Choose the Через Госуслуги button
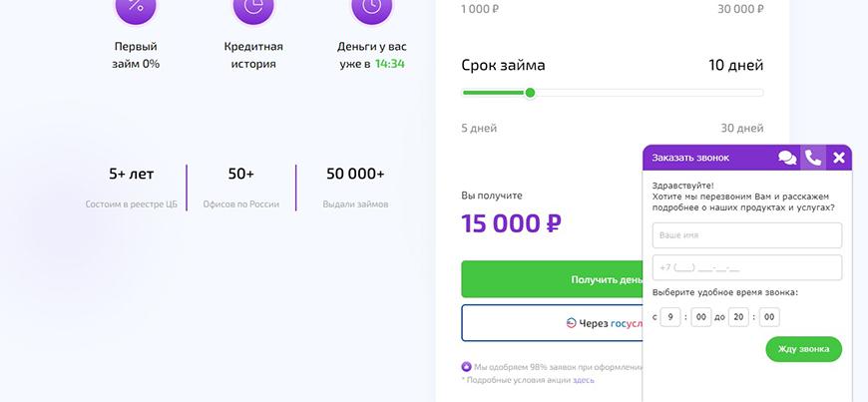 click(x=552, y=323)
